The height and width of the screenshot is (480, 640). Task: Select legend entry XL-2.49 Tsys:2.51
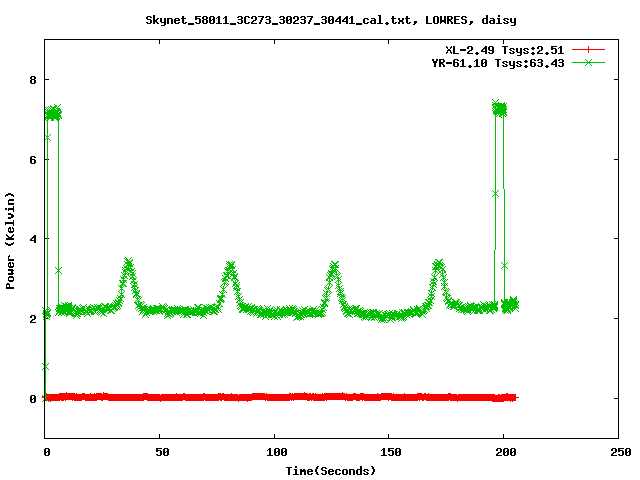coord(504,50)
